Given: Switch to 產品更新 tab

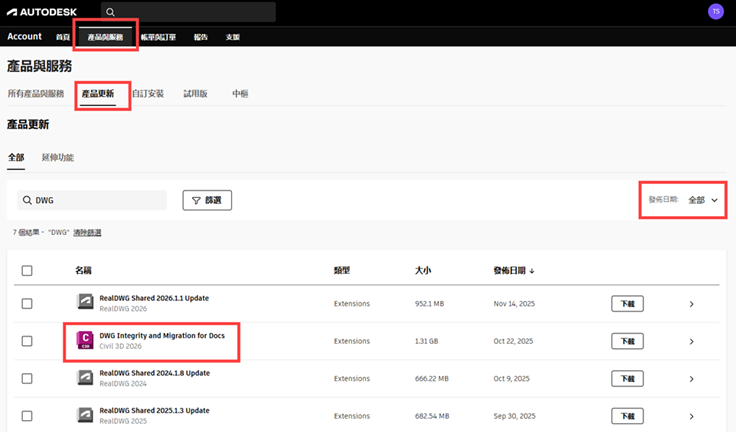Looking at the screenshot, I should click(x=98, y=93).
